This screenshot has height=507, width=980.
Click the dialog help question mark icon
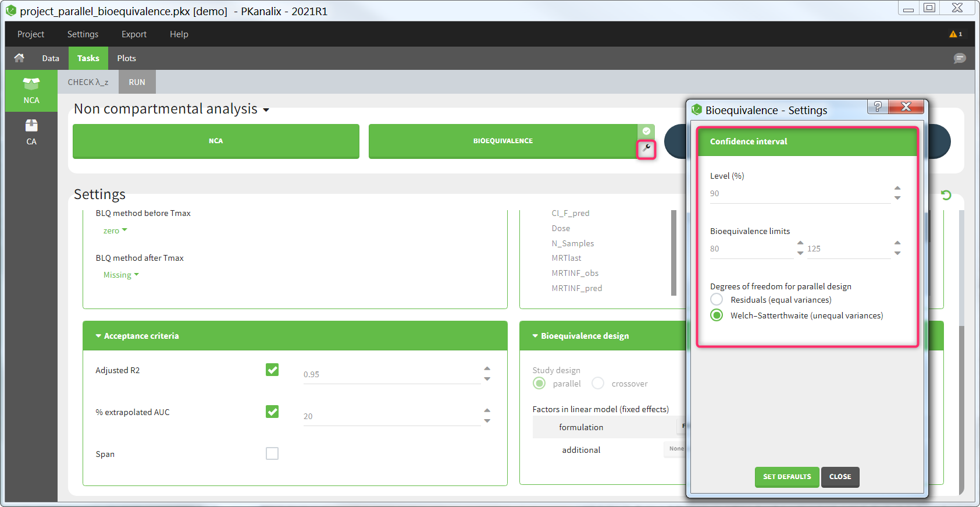click(x=878, y=107)
